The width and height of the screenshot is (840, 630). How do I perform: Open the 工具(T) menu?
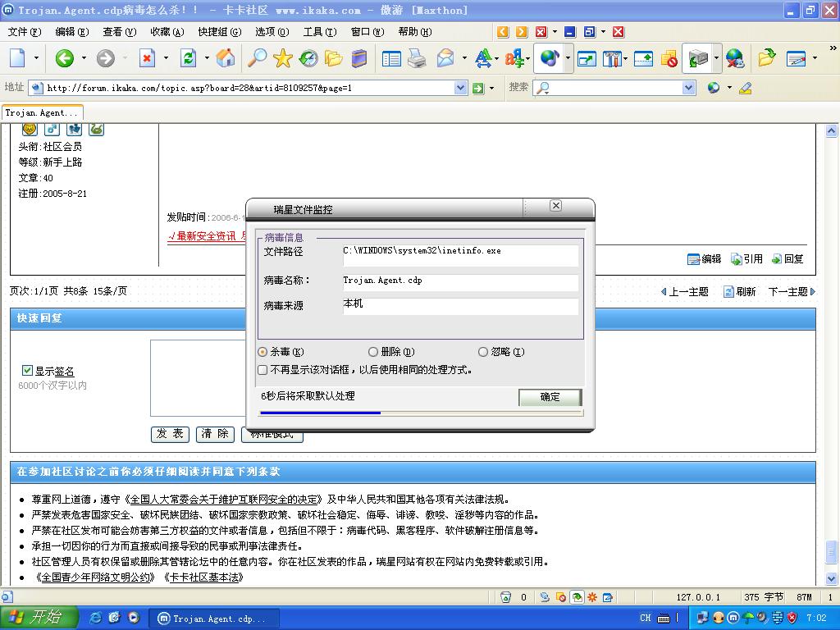(320, 32)
